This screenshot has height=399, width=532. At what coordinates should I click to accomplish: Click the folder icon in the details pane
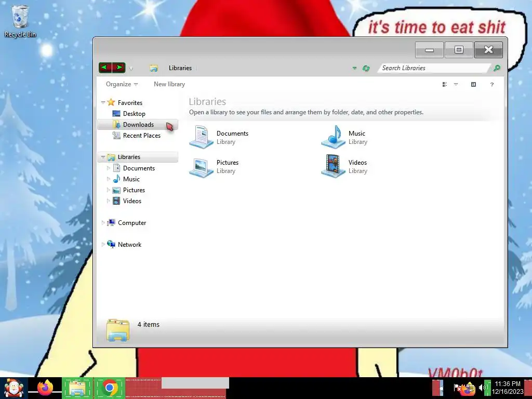point(118,330)
